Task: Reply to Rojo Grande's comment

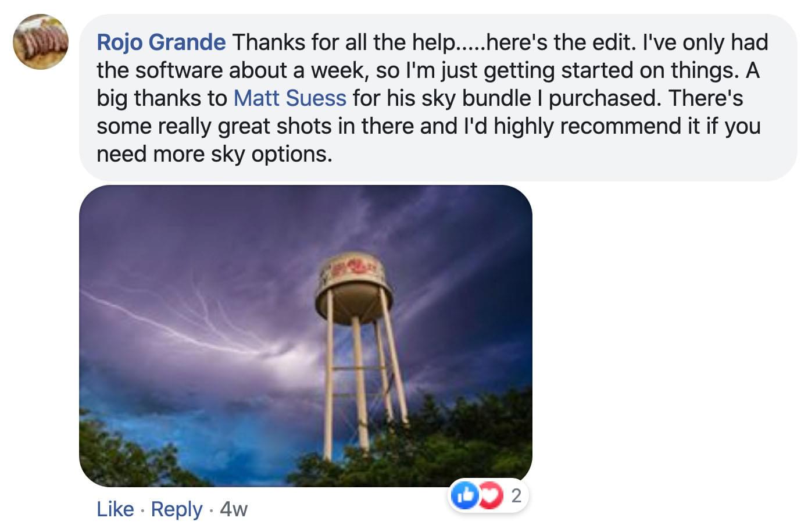Action: [x=177, y=509]
